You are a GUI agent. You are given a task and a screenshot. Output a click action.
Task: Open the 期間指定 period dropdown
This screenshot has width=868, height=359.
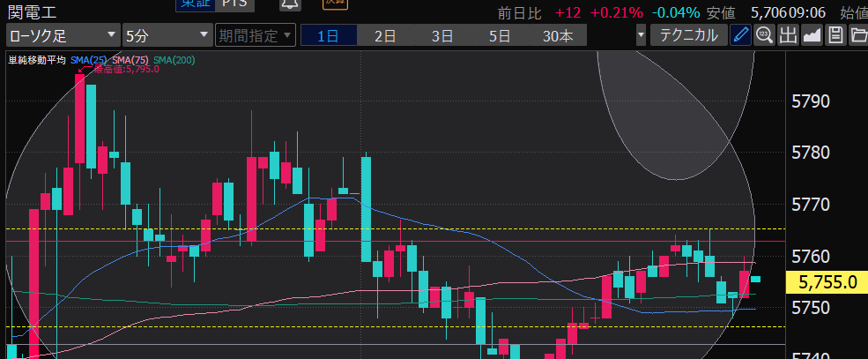click(x=255, y=36)
